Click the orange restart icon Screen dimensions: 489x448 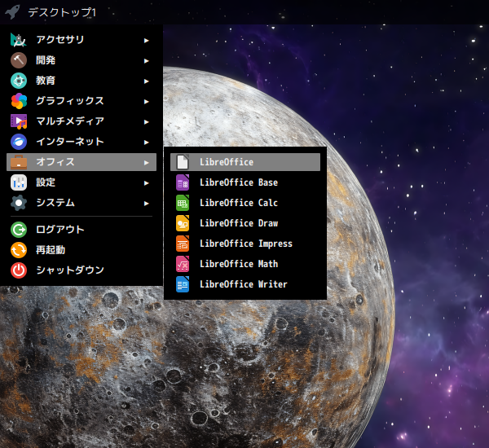point(19,250)
